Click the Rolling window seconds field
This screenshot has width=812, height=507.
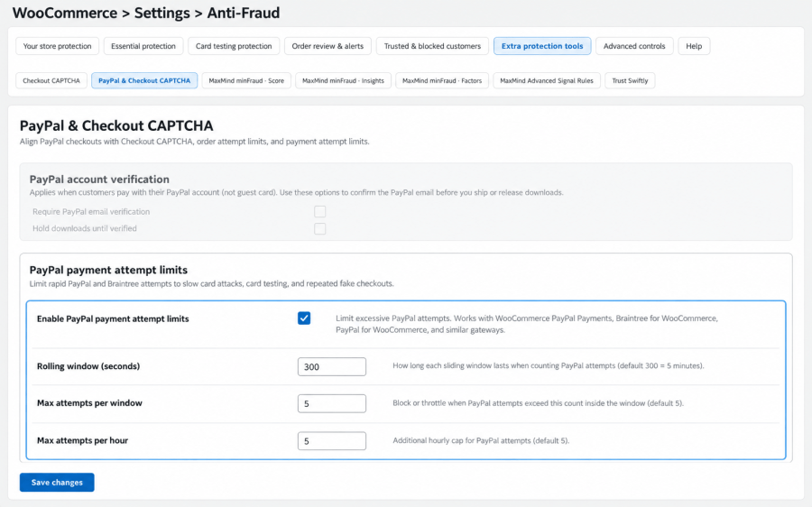click(332, 366)
